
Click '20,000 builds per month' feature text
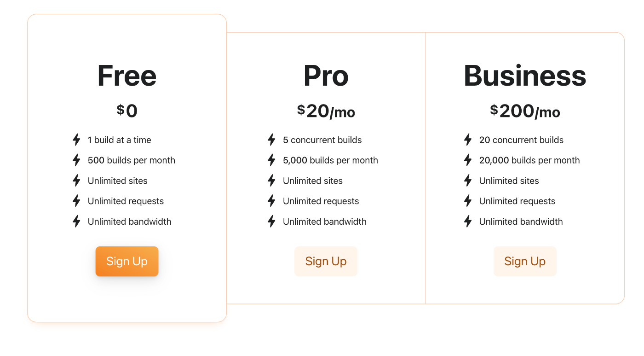coord(529,160)
